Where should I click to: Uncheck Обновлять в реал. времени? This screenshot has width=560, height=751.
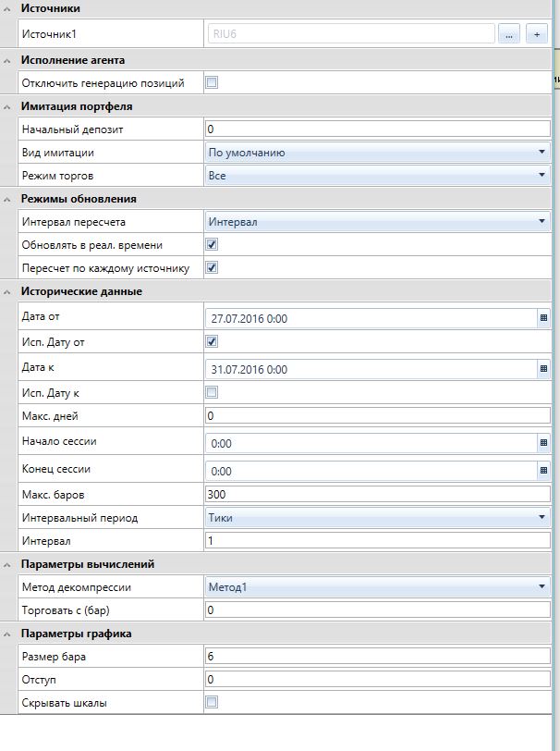pos(212,245)
